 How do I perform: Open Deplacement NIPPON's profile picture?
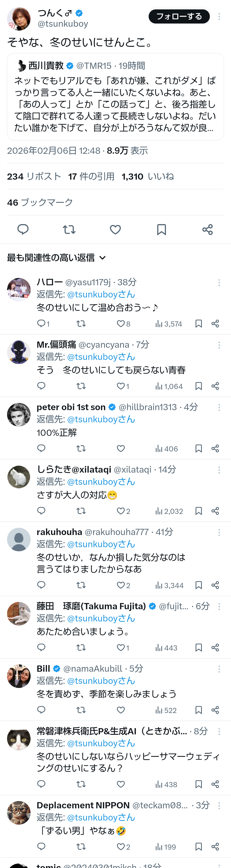pos(19,812)
